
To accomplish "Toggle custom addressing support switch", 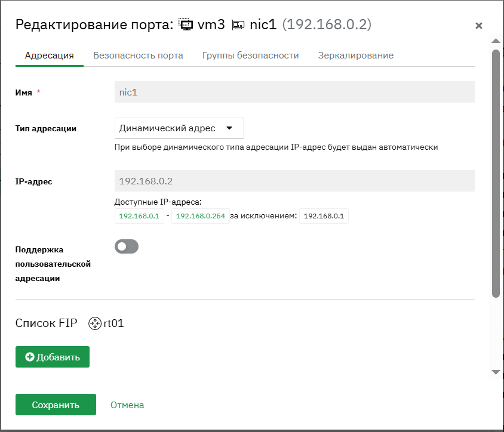I will pos(127,246).
